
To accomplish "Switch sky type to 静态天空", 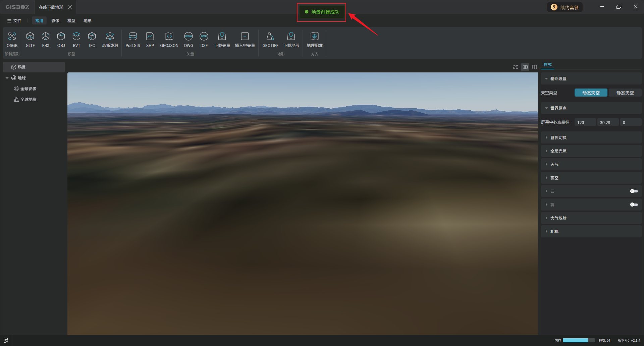I will pyautogui.click(x=625, y=93).
